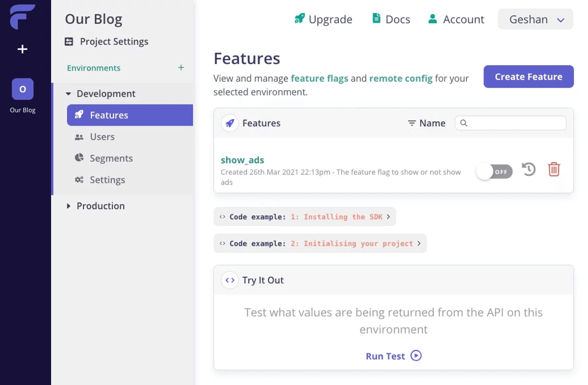Open the Our Blog project tile

click(x=23, y=89)
